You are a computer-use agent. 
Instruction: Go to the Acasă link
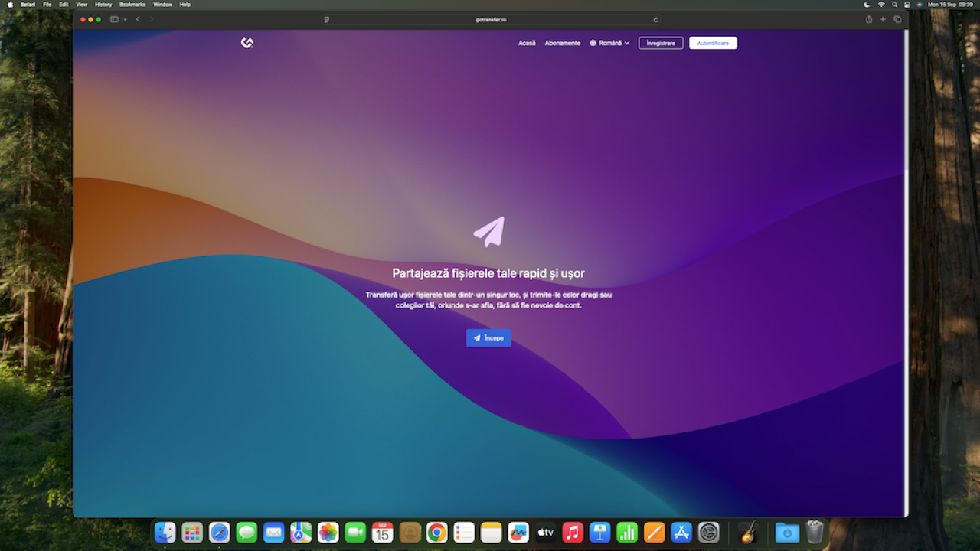[527, 43]
